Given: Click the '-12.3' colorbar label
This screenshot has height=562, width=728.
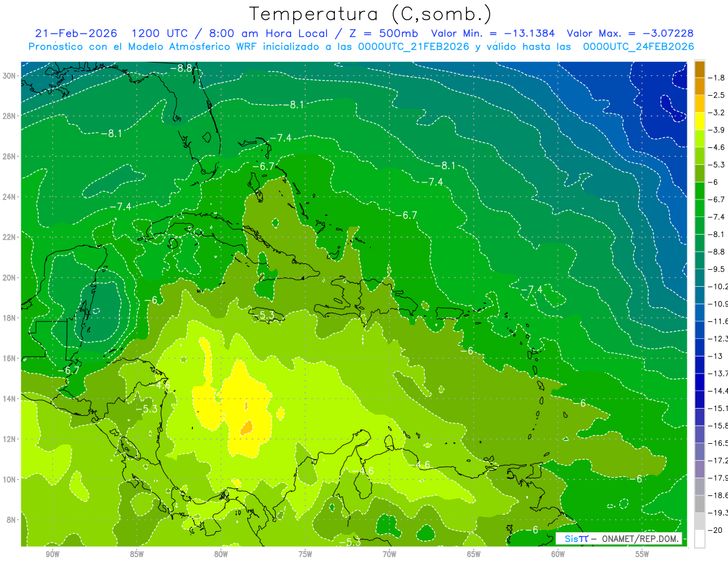Looking at the screenshot, I should pyautogui.click(x=717, y=339).
